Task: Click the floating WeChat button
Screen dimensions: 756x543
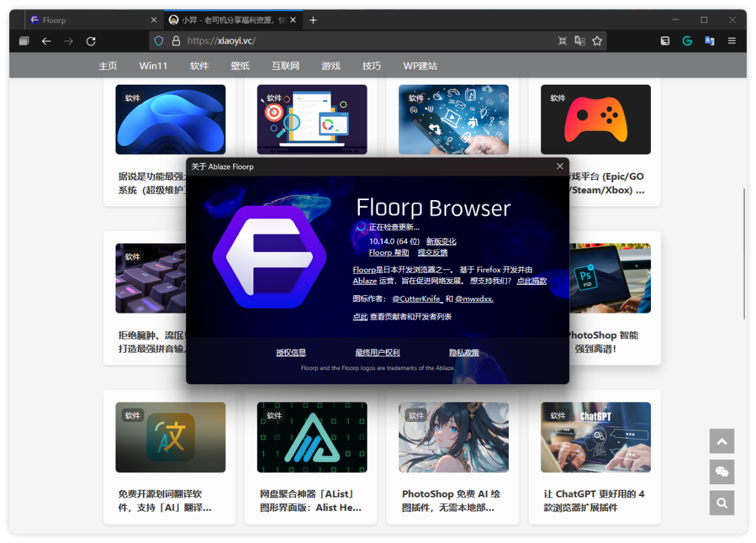Action: tap(722, 472)
